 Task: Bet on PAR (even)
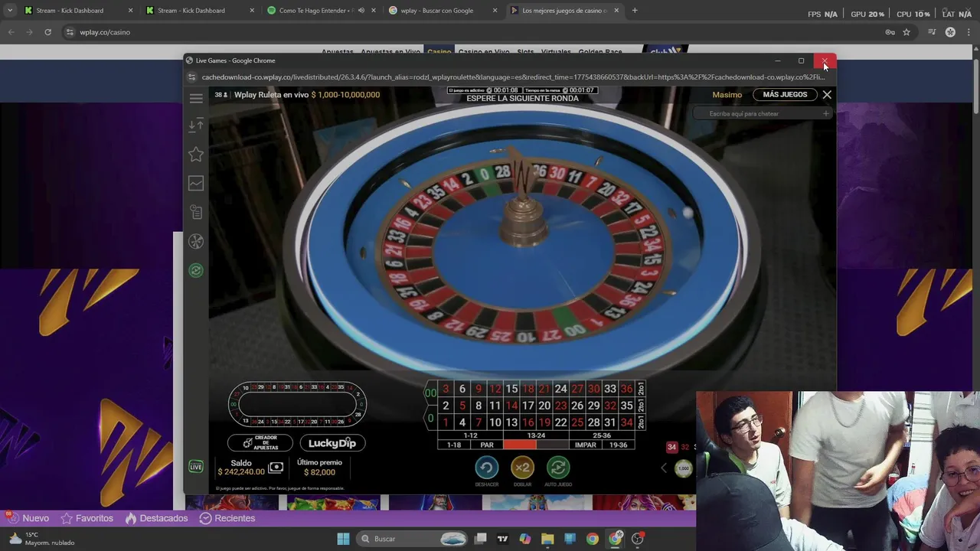coord(487,445)
